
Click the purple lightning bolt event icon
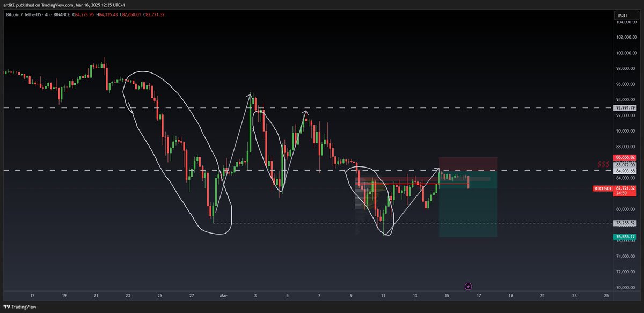point(468,286)
